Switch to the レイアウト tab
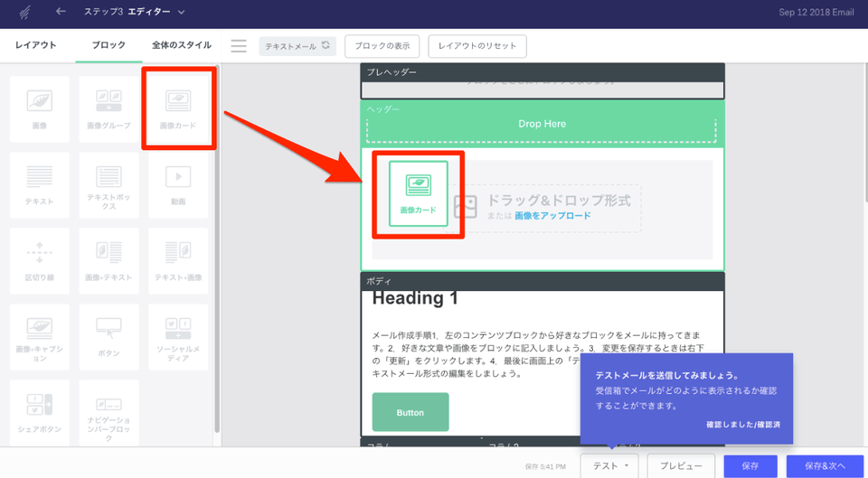868x478 pixels. coord(36,45)
